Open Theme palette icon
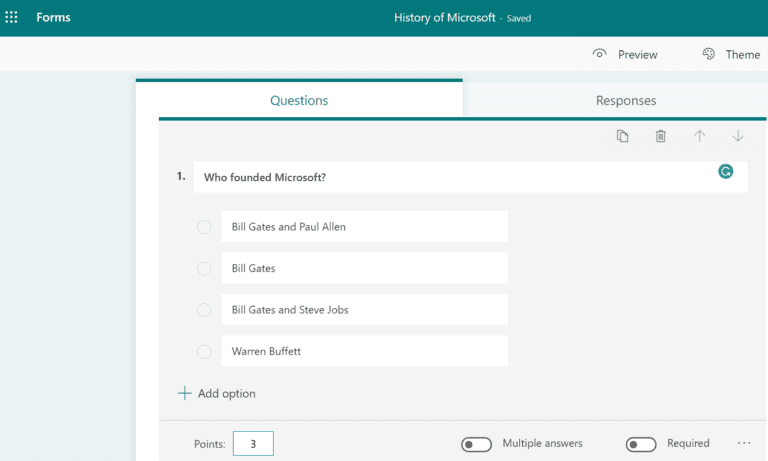Screen dimensions: 768x461 (709, 54)
